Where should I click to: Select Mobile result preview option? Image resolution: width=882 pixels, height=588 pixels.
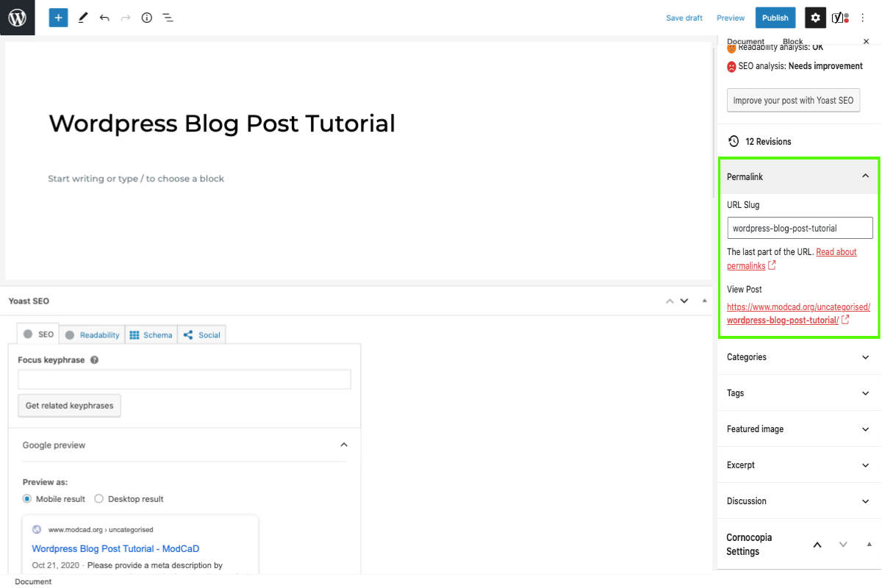click(27, 499)
